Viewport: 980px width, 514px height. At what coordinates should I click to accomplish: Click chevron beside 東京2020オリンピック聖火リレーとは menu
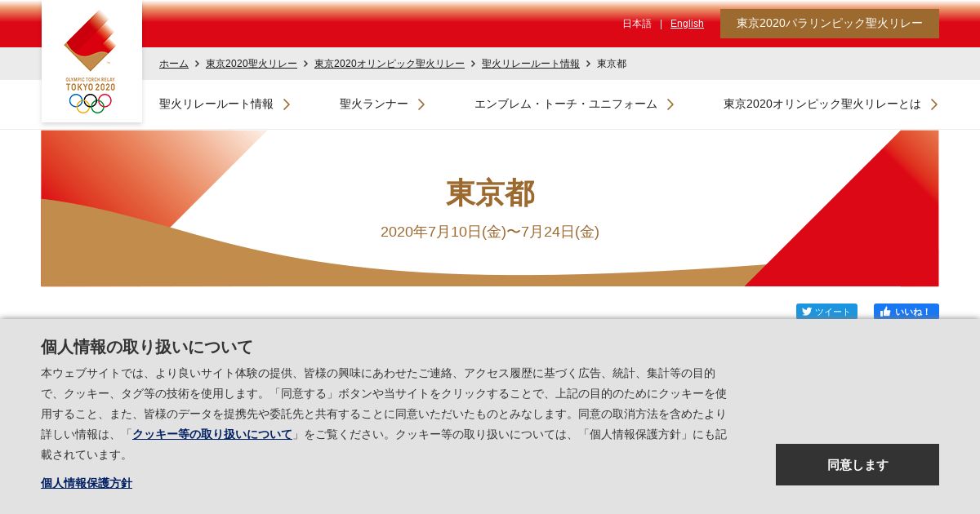tap(934, 104)
